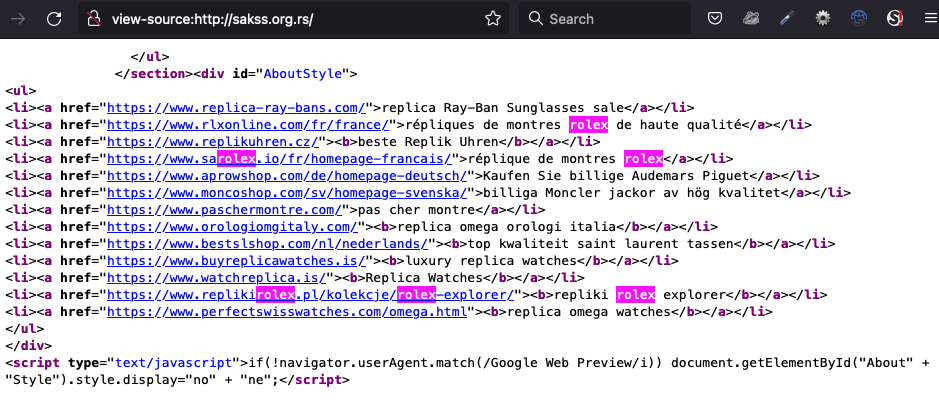This screenshot has height=402, width=939.
Task: Click the closing </div> tag line
Action: [x=28, y=346]
